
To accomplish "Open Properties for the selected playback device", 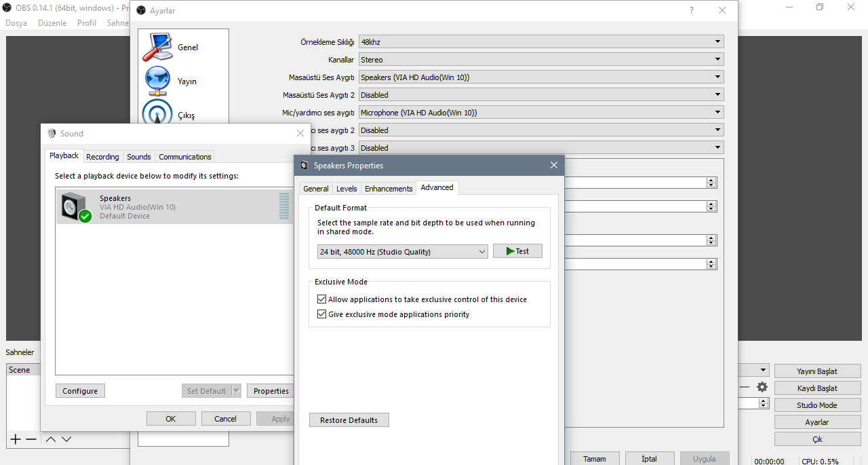I will point(271,391).
